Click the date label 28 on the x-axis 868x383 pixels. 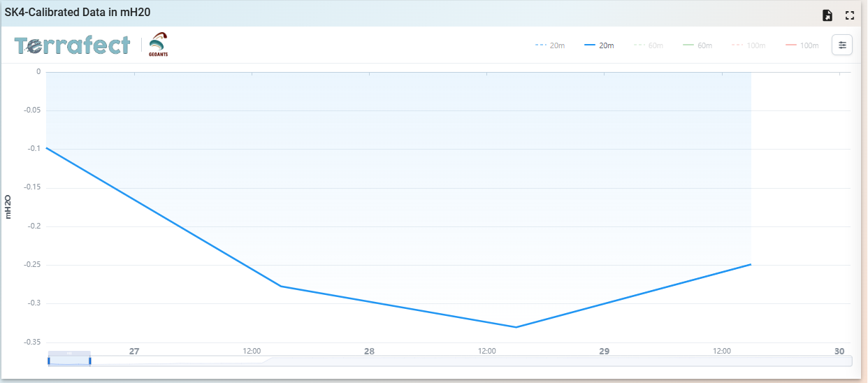coord(369,351)
